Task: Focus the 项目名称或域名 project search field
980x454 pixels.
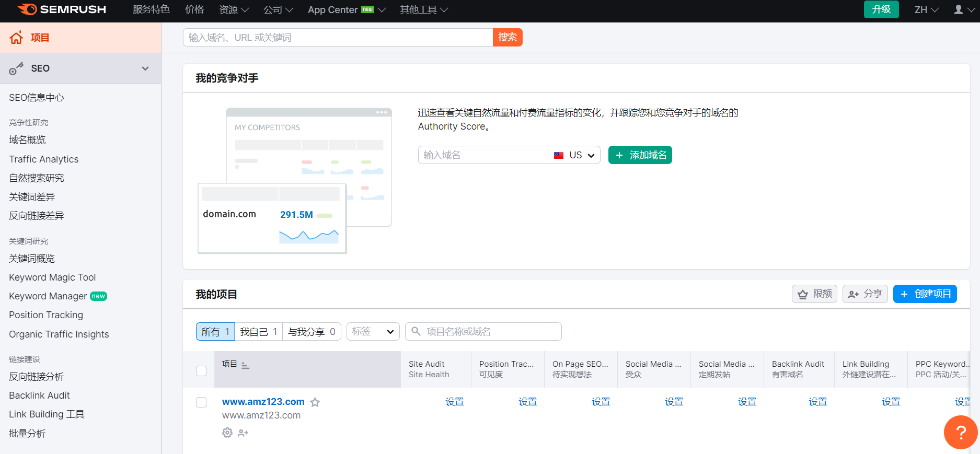Action: [483, 332]
